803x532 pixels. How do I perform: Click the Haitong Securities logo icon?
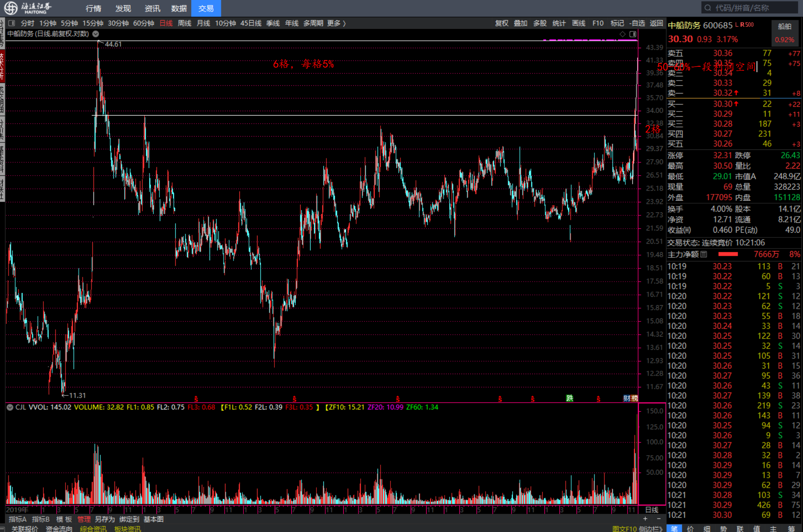point(11,8)
